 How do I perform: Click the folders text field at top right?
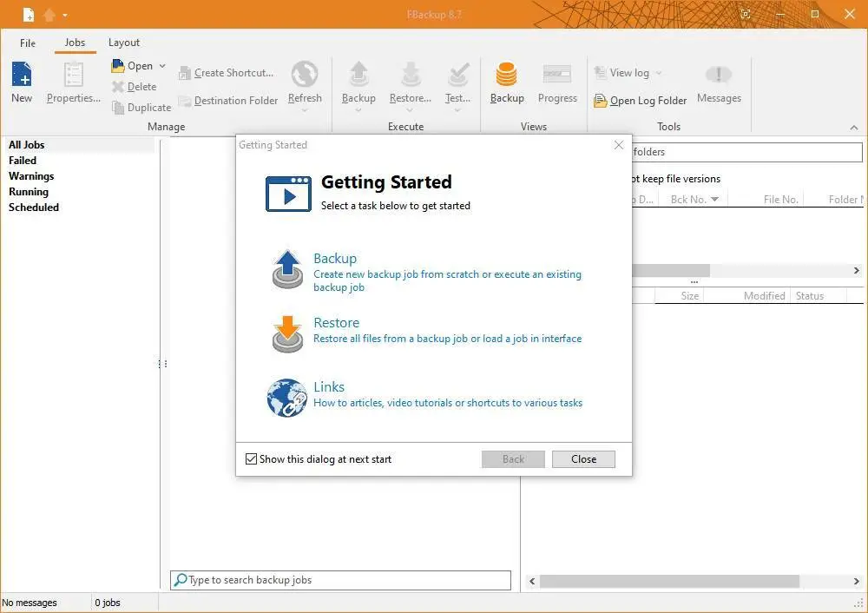pos(747,152)
